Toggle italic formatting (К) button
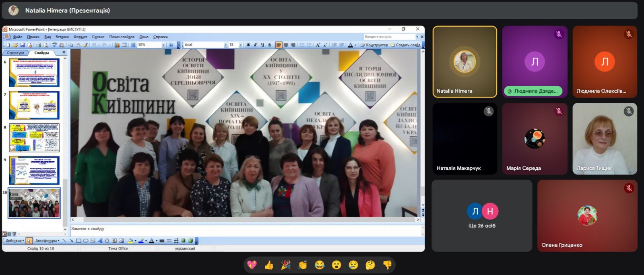Viewport: 644px width, 275px height. (x=255, y=45)
